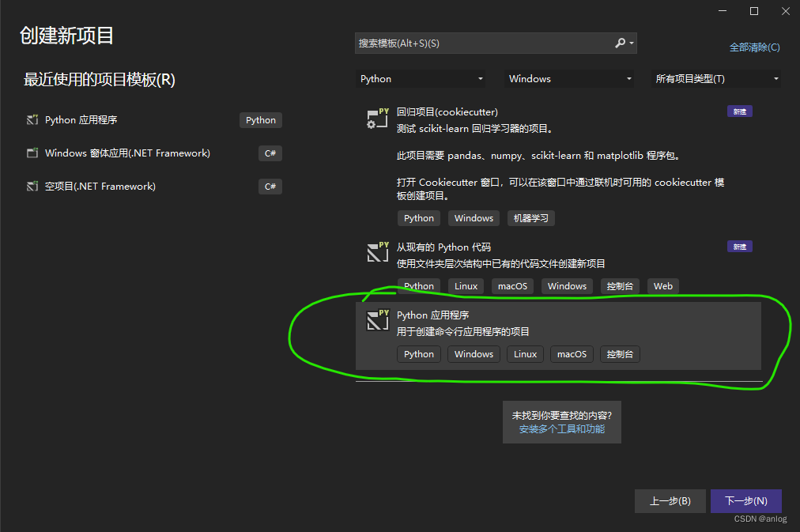Select recent template Windows 窗体应用(.NET Framework)
The height and width of the screenshot is (532, 800).
coord(153,153)
